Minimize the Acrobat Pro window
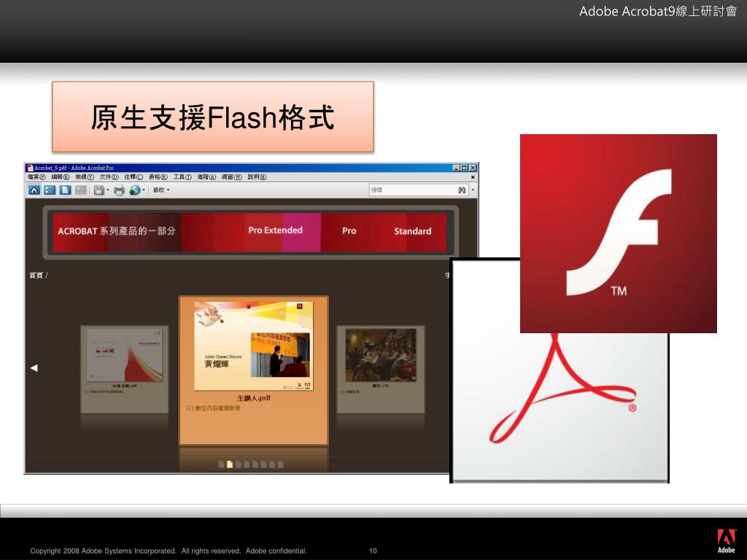The height and width of the screenshot is (560, 747). tap(457, 168)
